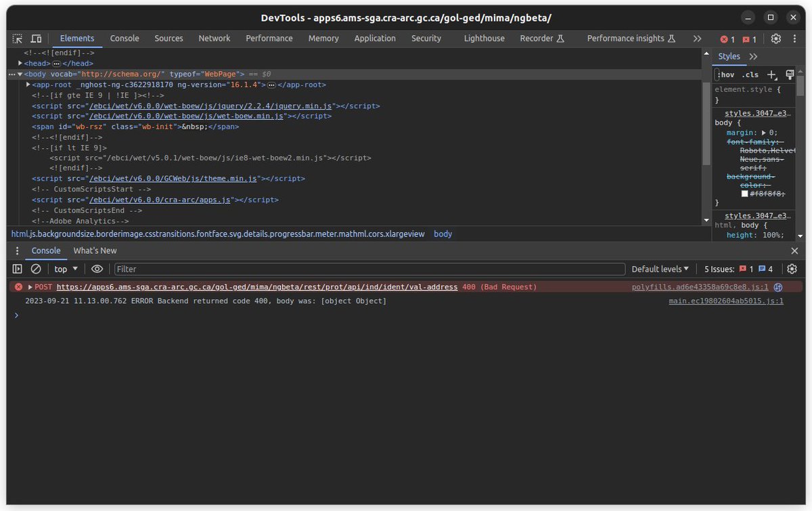The width and height of the screenshot is (812, 511).
Task: Close the console drawer
Action: pyautogui.click(x=794, y=250)
